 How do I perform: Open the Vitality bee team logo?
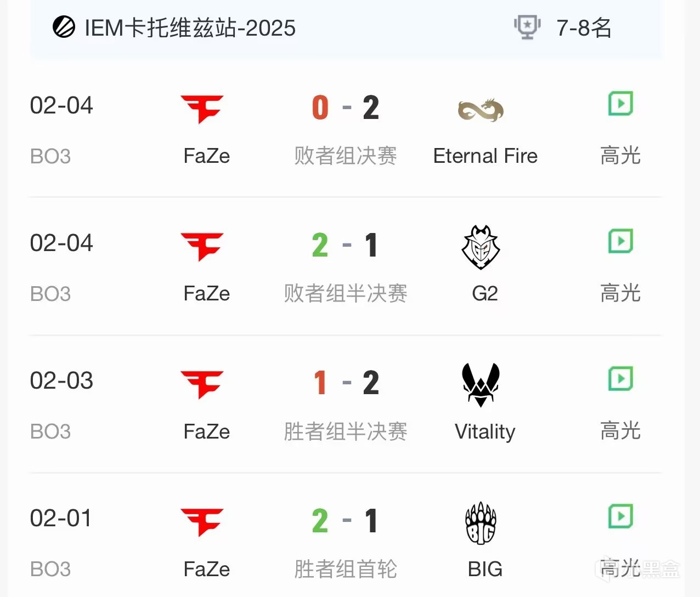481,385
